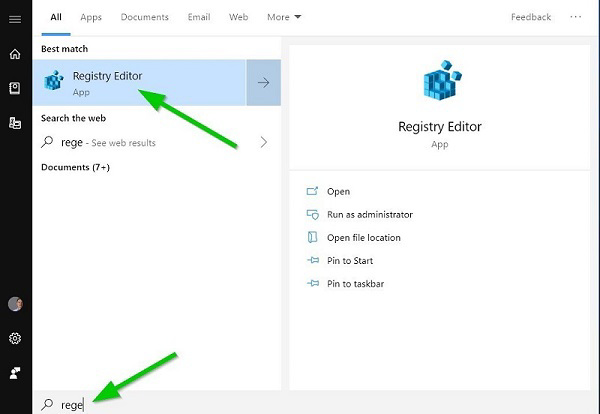Open the hamburger menu in the sidebar
This screenshot has height=414, width=600.
click(x=15, y=19)
